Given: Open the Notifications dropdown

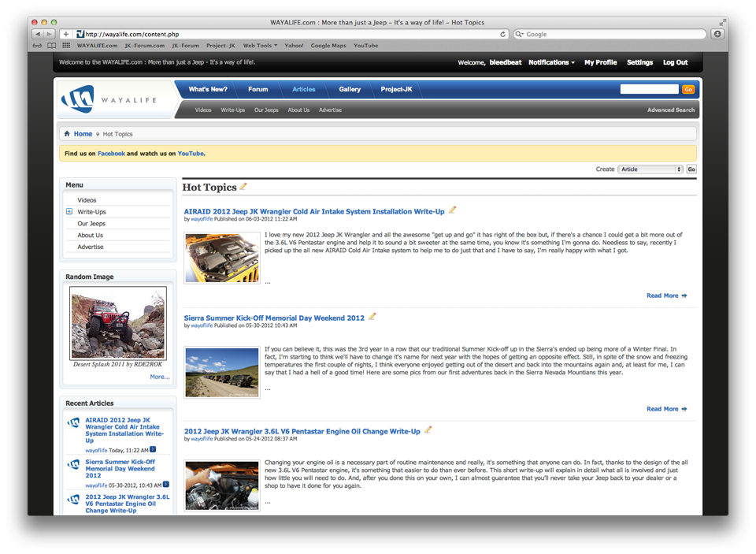Looking at the screenshot, I should click(x=551, y=62).
